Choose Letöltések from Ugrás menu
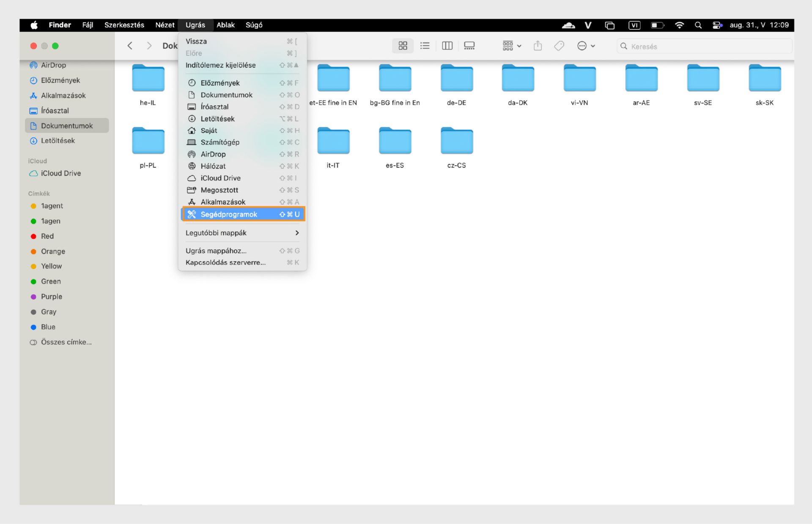The height and width of the screenshot is (524, 812). tap(217, 119)
